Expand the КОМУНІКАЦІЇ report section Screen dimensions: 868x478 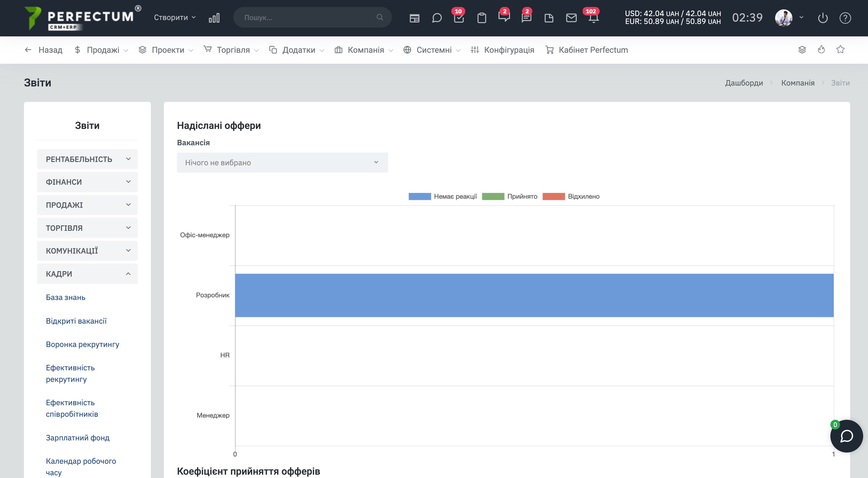pos(87,251)
